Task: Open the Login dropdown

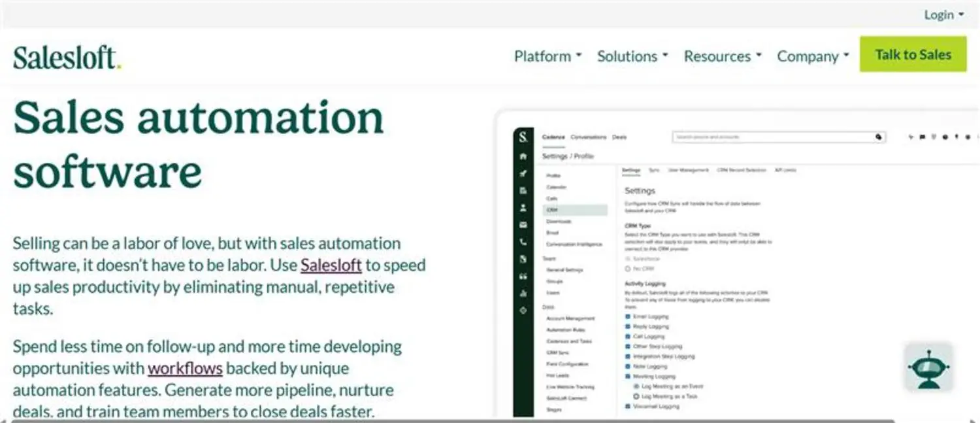Action: click(x=944, y=14)
